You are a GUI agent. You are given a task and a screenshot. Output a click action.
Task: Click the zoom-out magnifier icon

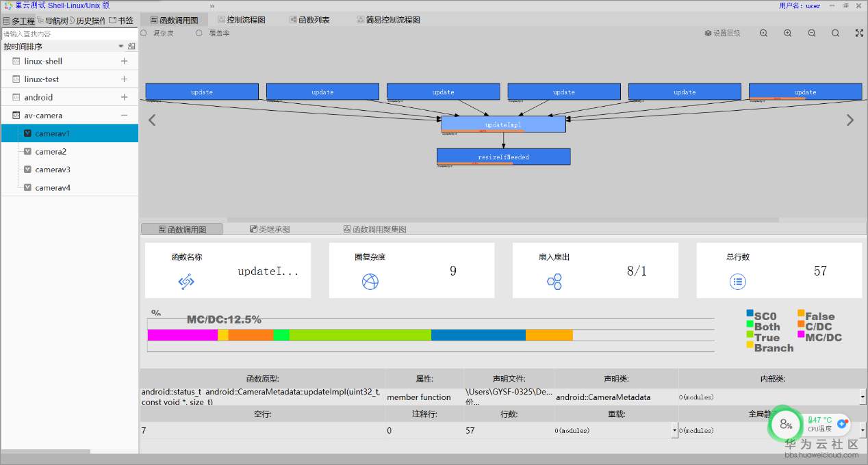pos(812,33)
